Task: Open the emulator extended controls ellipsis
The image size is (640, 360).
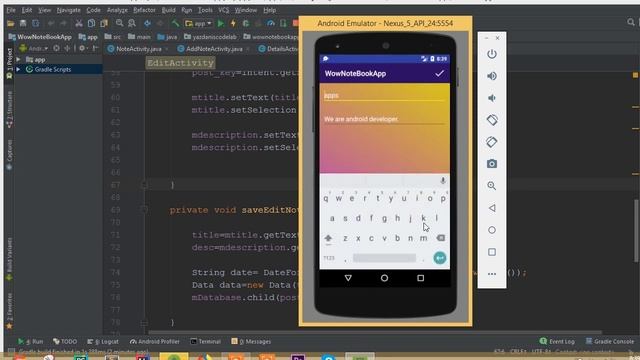Action: tap(492, 274)
